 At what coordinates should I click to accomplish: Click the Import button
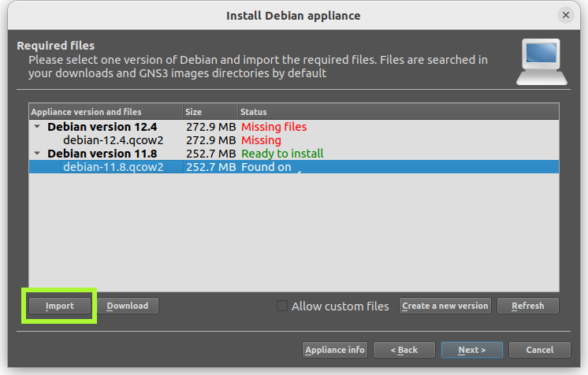coord(60,306)
